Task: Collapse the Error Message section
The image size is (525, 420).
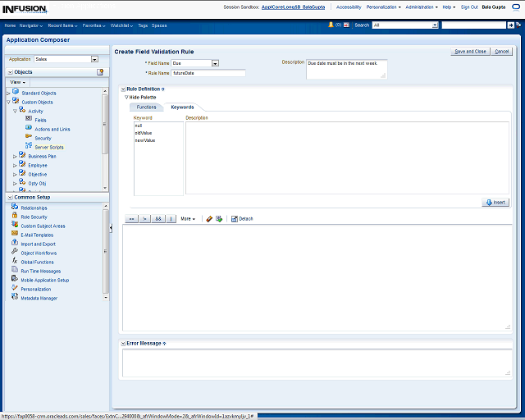Action: [x=123, y=343]
